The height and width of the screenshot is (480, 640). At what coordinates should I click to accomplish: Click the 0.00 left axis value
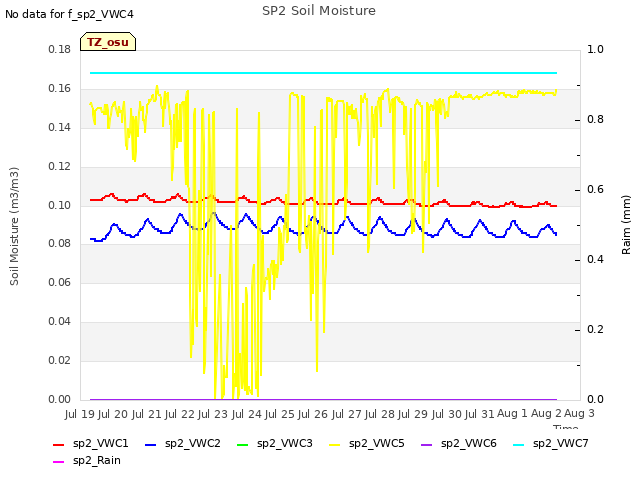pyautogui.click(x=60, y=399)
